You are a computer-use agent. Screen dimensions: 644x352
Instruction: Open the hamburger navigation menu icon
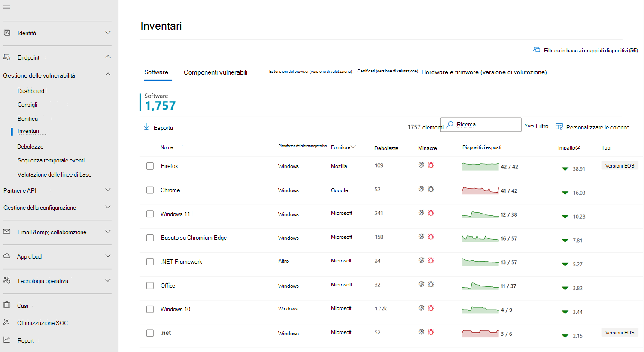[7, 7]
